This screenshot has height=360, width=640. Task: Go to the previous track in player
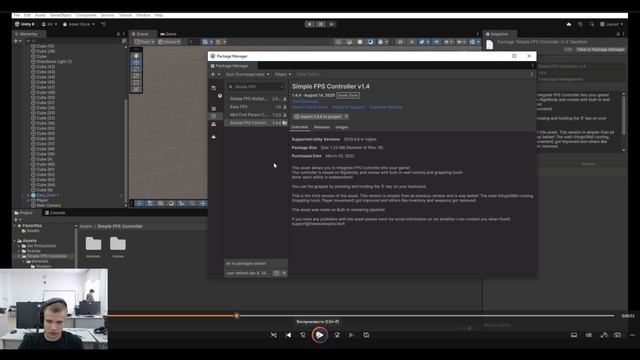click(x=289, y=335)
